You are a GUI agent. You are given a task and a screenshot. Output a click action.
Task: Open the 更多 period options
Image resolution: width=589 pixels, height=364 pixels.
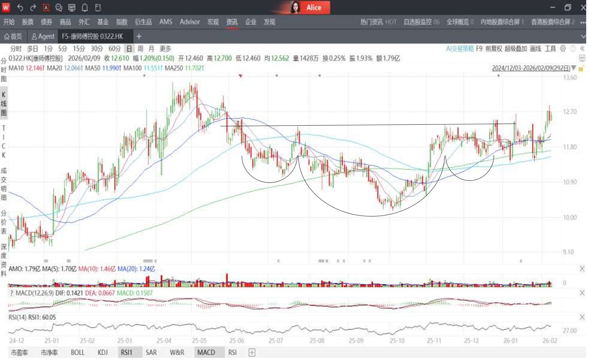tap(165, 49)
